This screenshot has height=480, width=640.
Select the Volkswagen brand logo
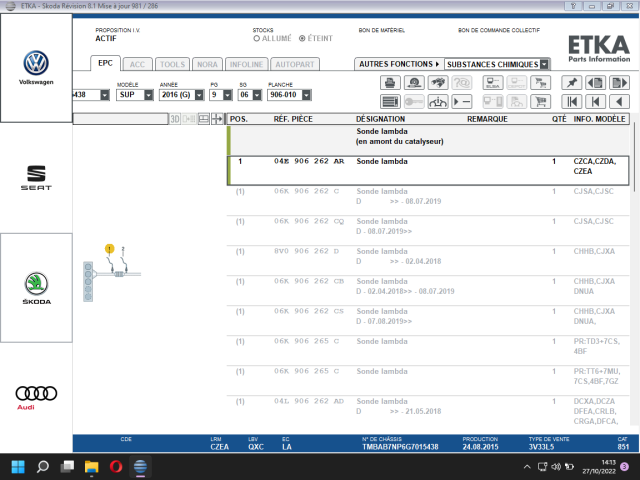pos(36,68)
